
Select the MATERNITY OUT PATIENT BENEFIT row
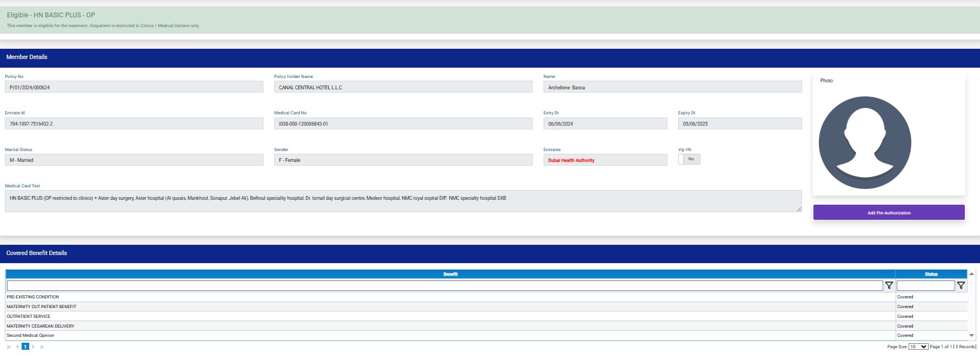coord(486,306)
